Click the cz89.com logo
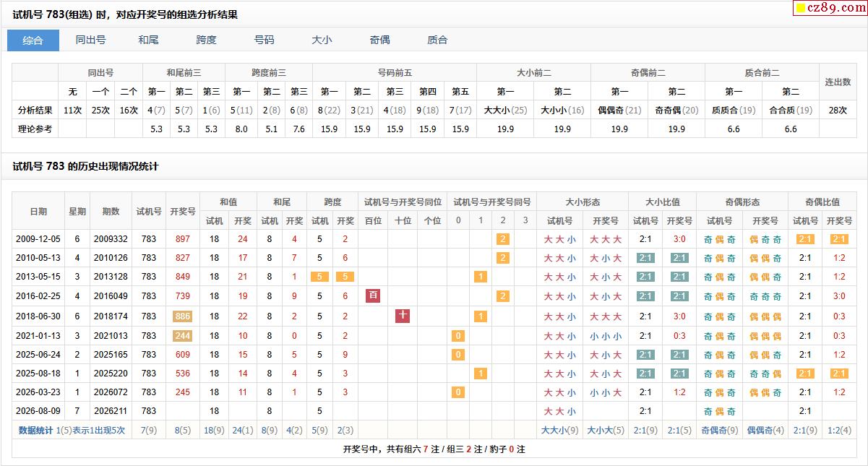This screenshot has height=466, width=868. pos(830,8)
